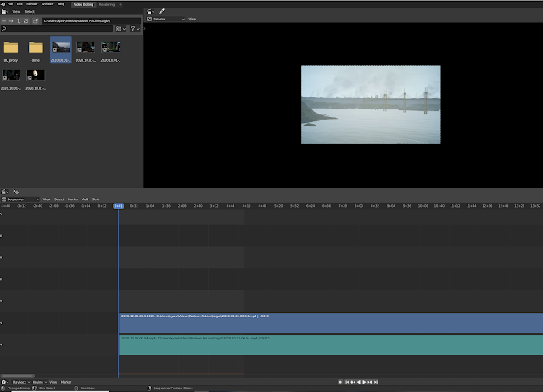Play the animation forward
Image resolution: width=543 pixels, height=392 pixels.
coord(364,382)
